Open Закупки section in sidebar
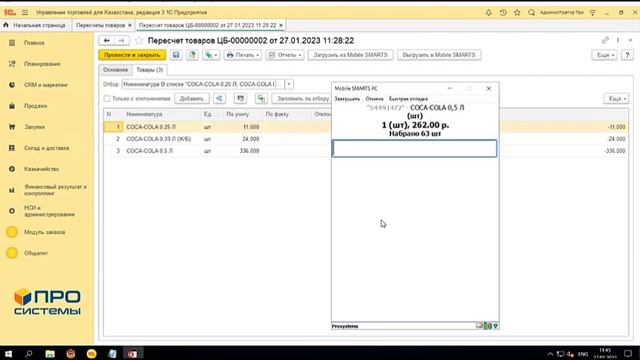640x360 pixels. tap(34, 127)
